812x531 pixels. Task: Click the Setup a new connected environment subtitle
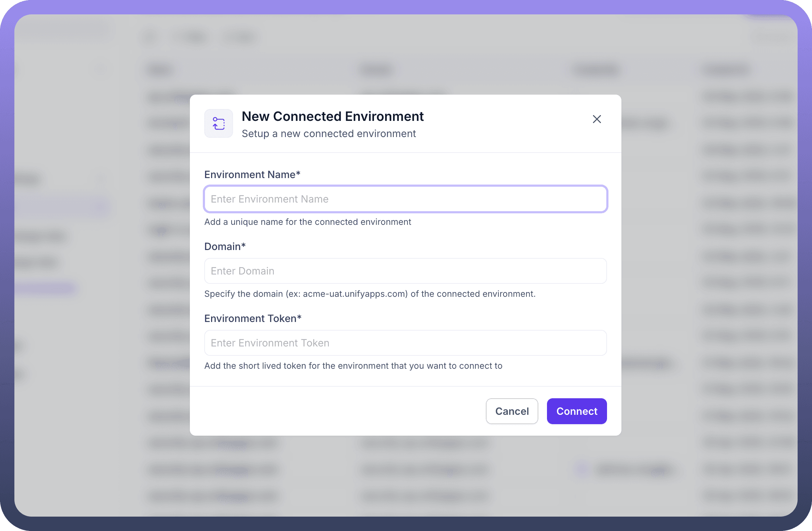pyautogui.click(x=329, y=133)
